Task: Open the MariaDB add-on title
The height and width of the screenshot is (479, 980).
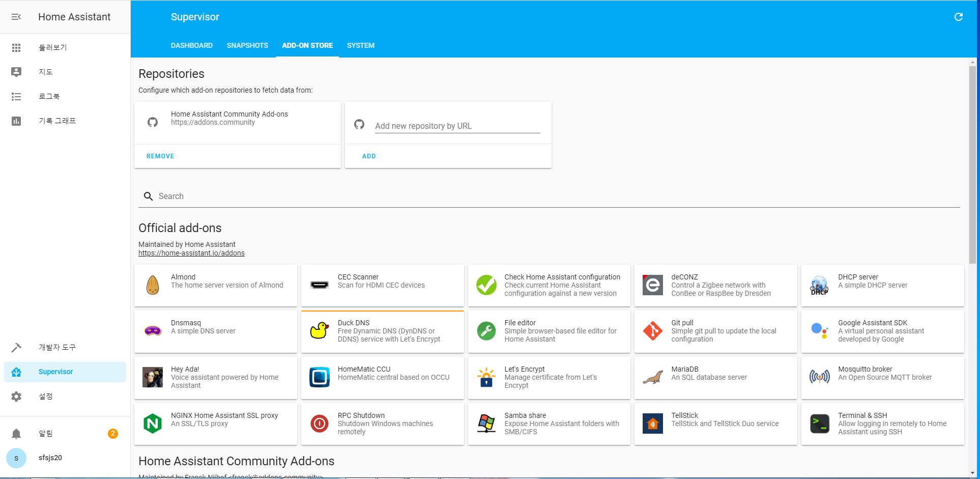Action: click(685, 369)
